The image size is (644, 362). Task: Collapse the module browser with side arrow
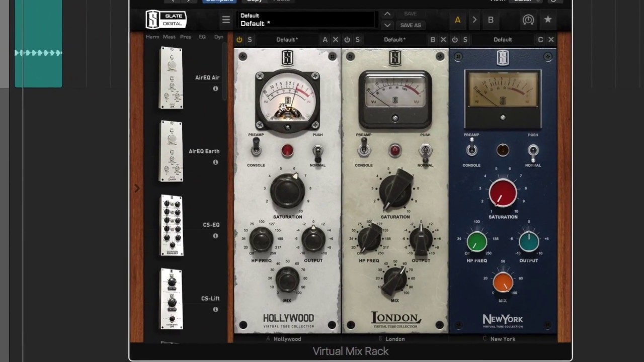point(137,188)
